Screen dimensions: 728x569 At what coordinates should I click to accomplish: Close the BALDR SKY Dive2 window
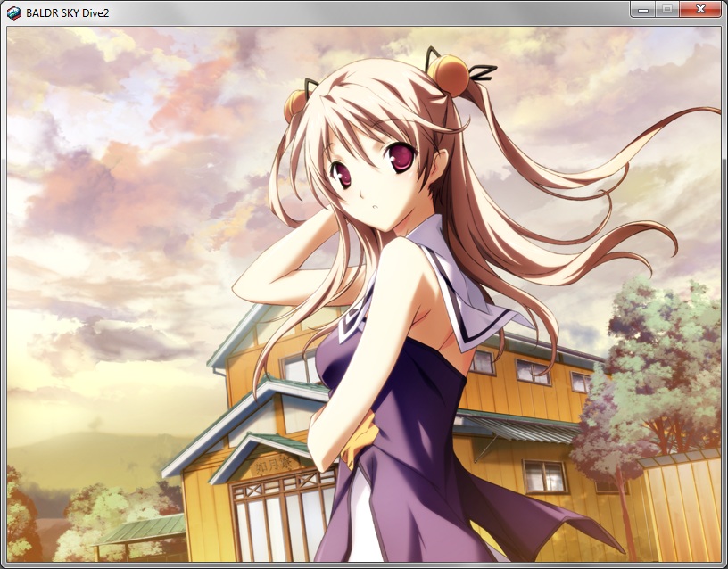click(700, 9)
